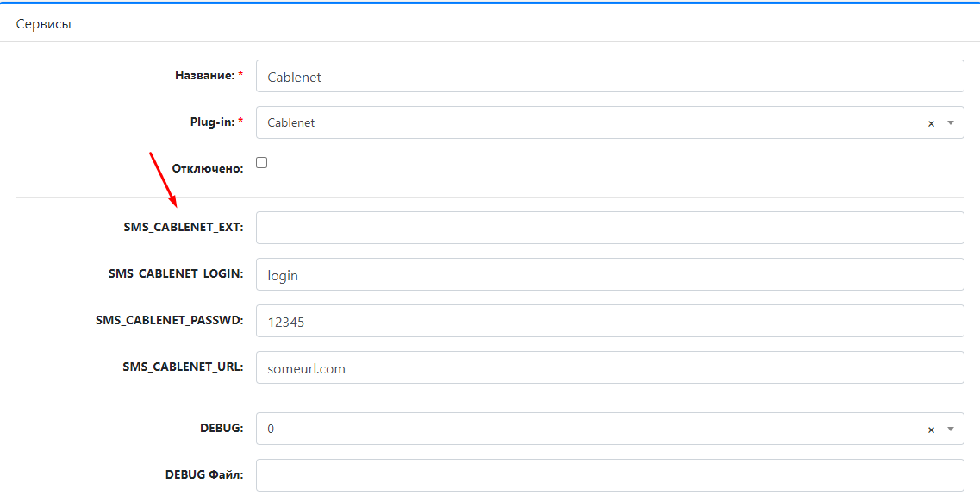Click the SMS_CABLENET_EXT label
This screenshot has height=502, width=980.
183,228
